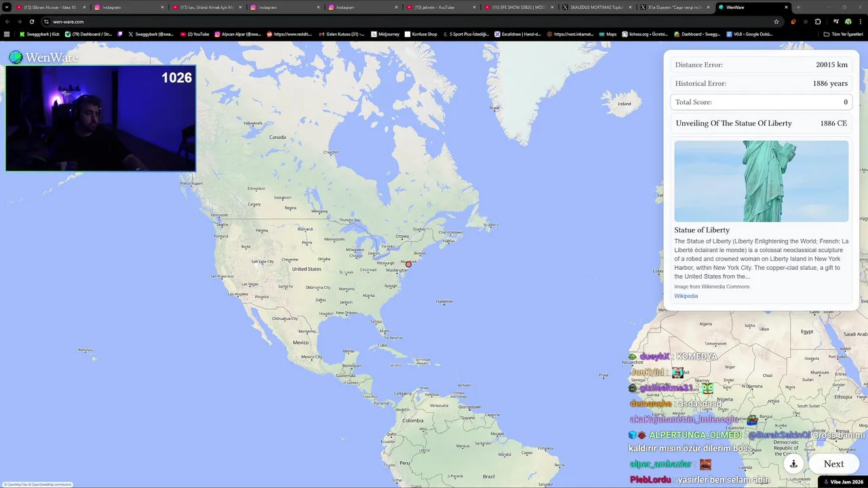Go back in browser history

[x=7, y=22]
